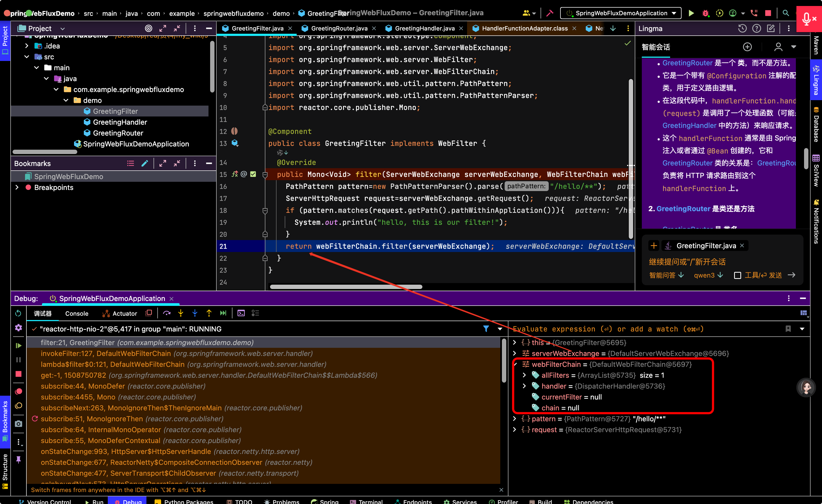The width and height of the screenshot is (822, 504).
Task: Open the Notifications side panel
Action: [816, 222]
